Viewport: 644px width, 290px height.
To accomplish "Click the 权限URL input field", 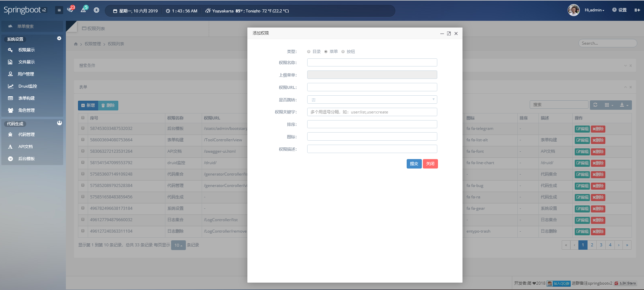I will coord(372,87).
